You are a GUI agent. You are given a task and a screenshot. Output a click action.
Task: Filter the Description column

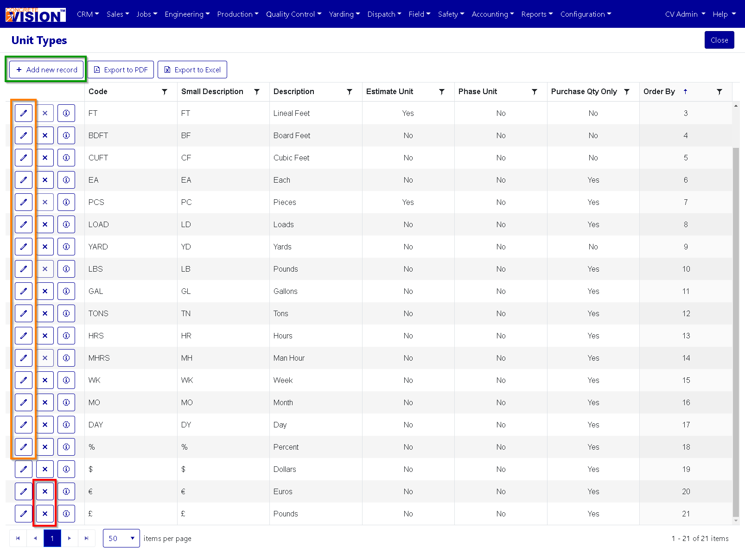click(350, 92)
